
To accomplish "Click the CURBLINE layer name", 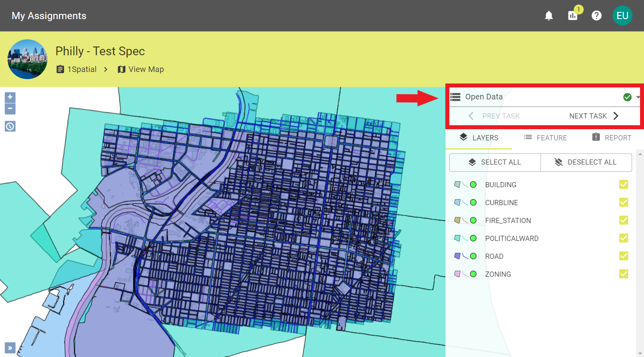I will click(502, 203).
